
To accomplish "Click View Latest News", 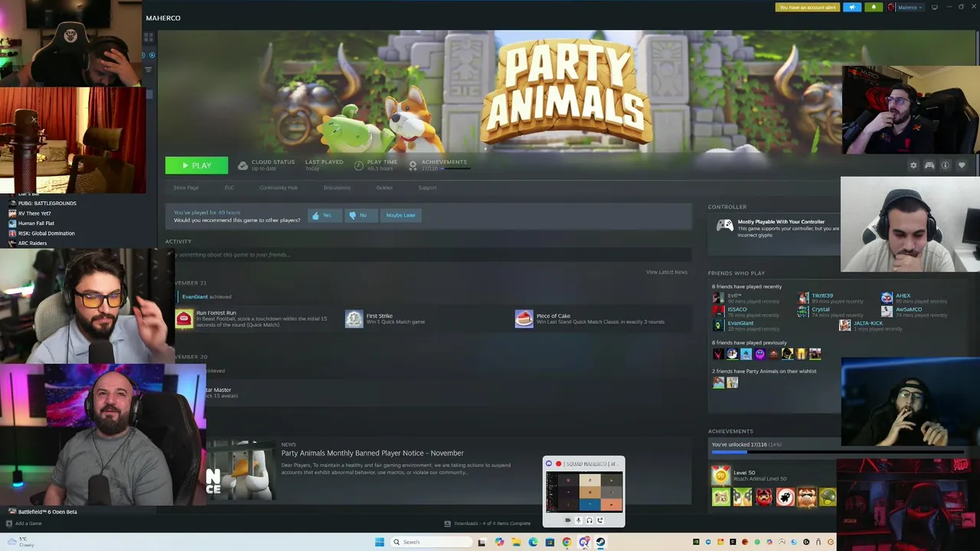I will click(x=666, y=272).
